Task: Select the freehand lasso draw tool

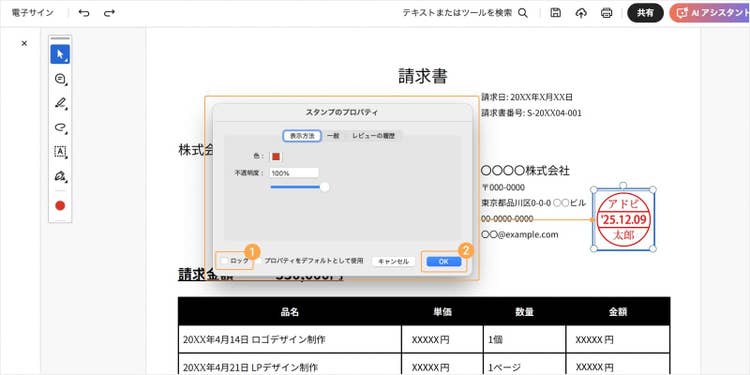Action: 60,127
